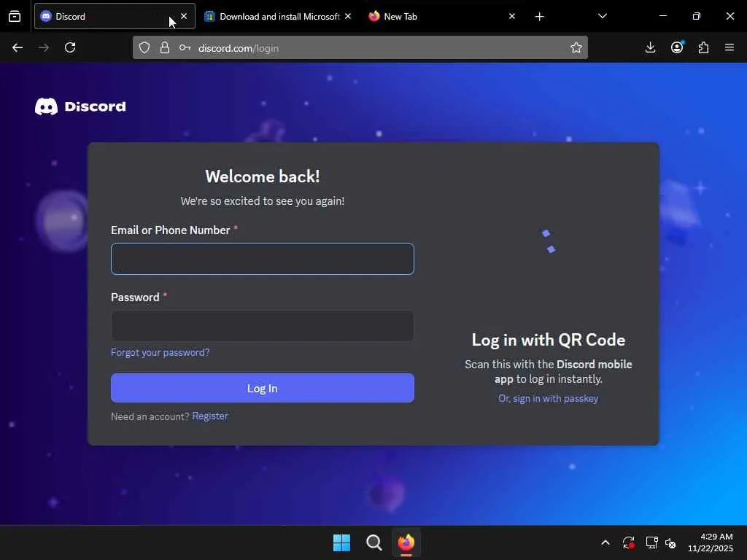Focus the Password input field
Screen dimensions: 747x560
pyautogui.click(x=263, y=326)
